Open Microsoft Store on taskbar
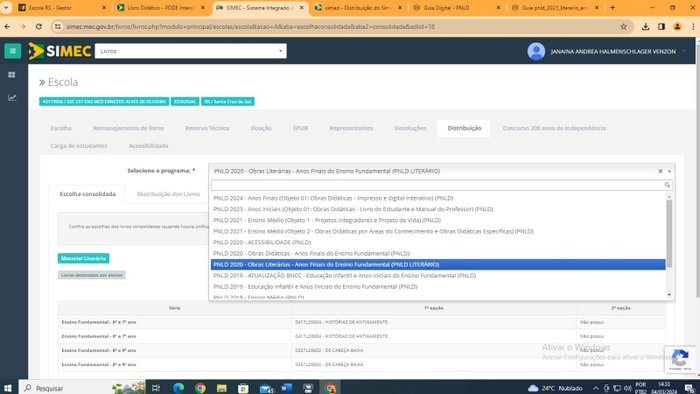This screenshot has height=394, width=700. coord(243,388)
